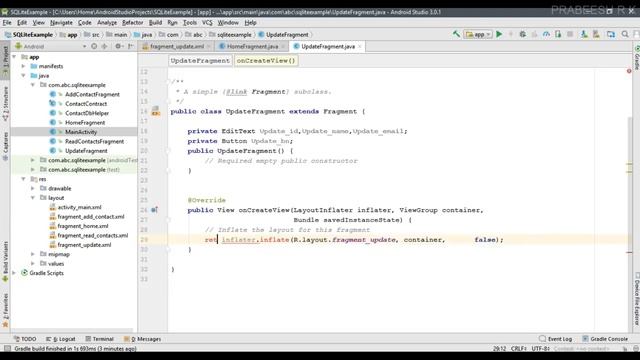Toggle the Structure side panel button

coord(5,104)
